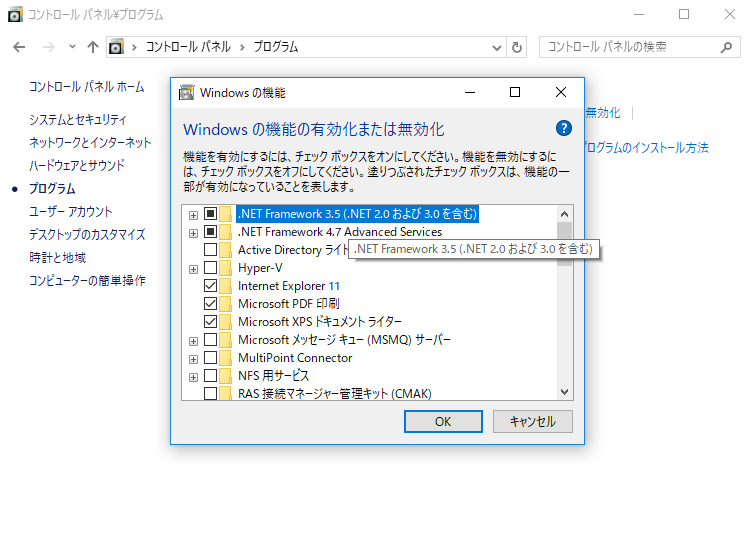Screen dimensions: 753x536
Task: Click folder icon beside MultiPoint Connector
Action: [x=225, y=358]
